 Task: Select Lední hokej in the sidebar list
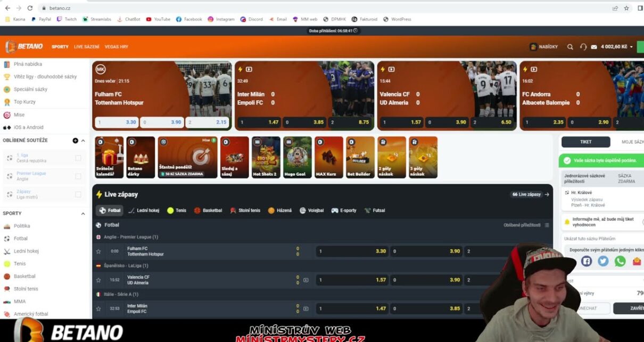[x=26, y=251]
